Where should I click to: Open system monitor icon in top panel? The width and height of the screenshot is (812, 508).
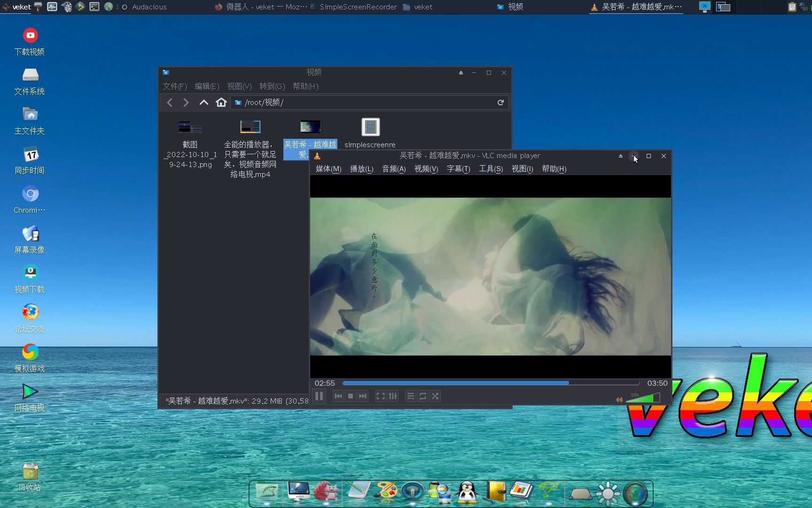[x=52, y=7]
